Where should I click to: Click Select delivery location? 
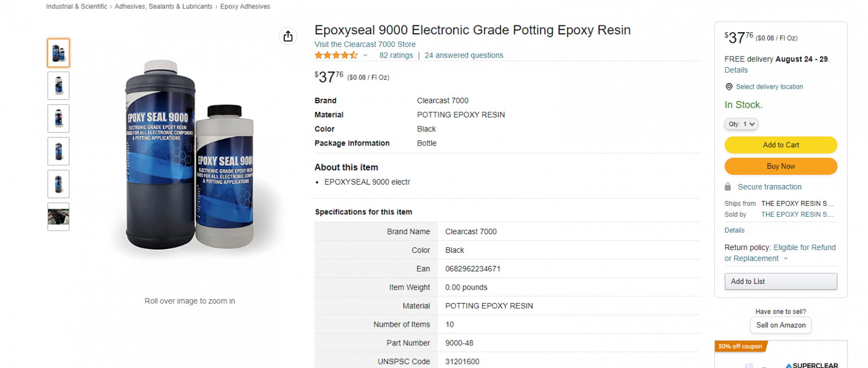click(x=769, y=86)
